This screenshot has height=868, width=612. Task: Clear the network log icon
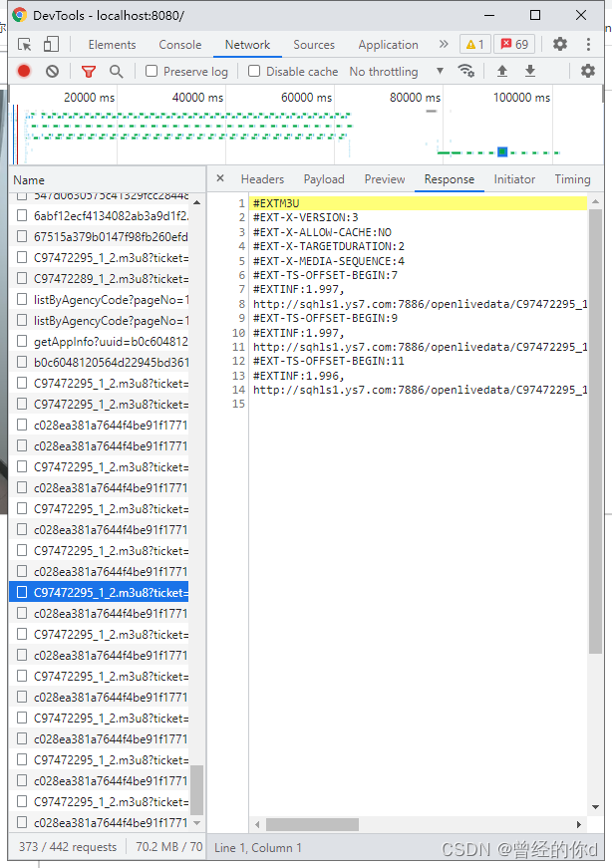(52, 71)
